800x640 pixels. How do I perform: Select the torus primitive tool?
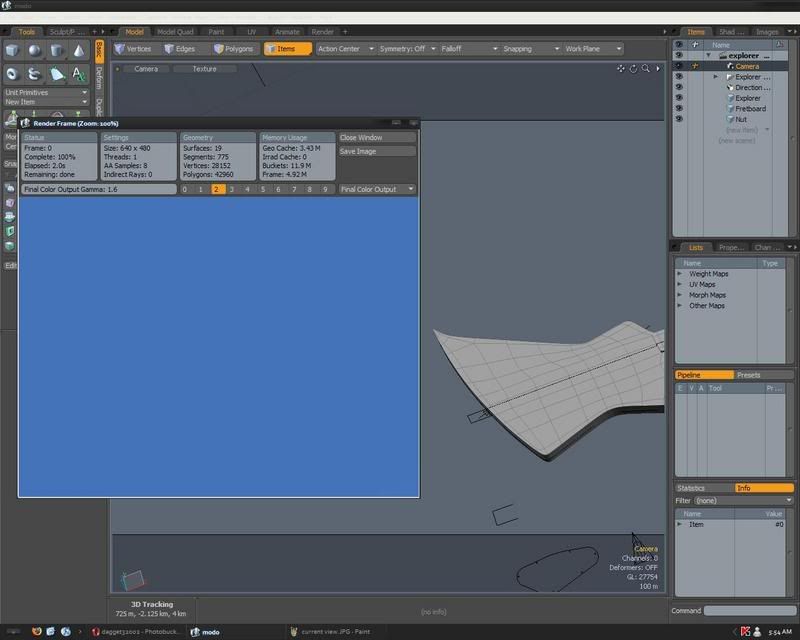coord(13,74)
